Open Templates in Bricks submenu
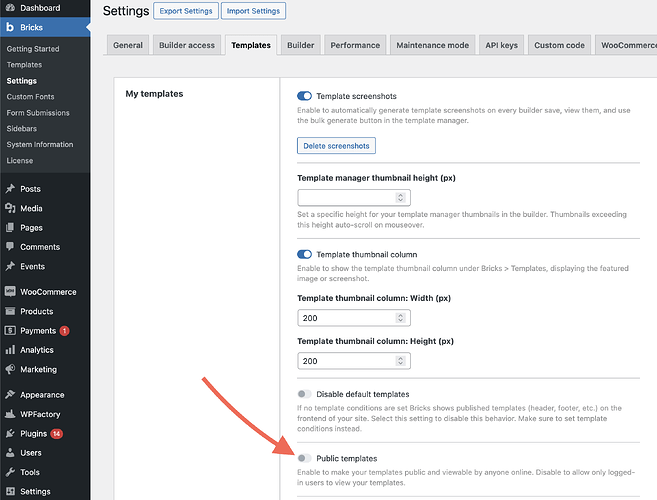The width and height of the screenshot is (657, 500). click(x=24, y=65)
